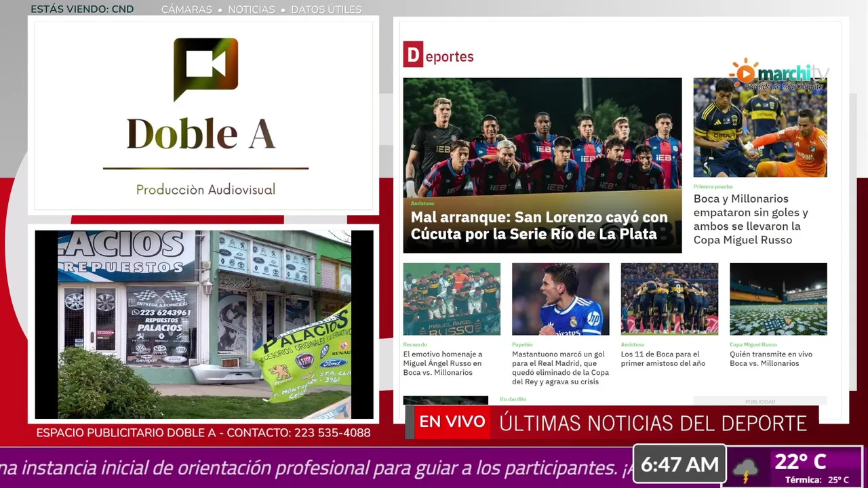Click the Primera prueba category tag
868x488 pixels.
tap(713, 186)
